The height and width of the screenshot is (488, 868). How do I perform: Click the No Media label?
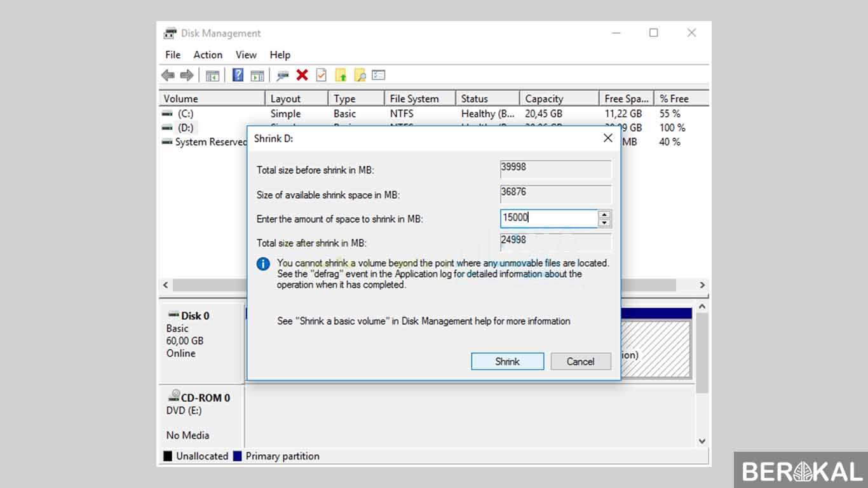coord(187,435)
